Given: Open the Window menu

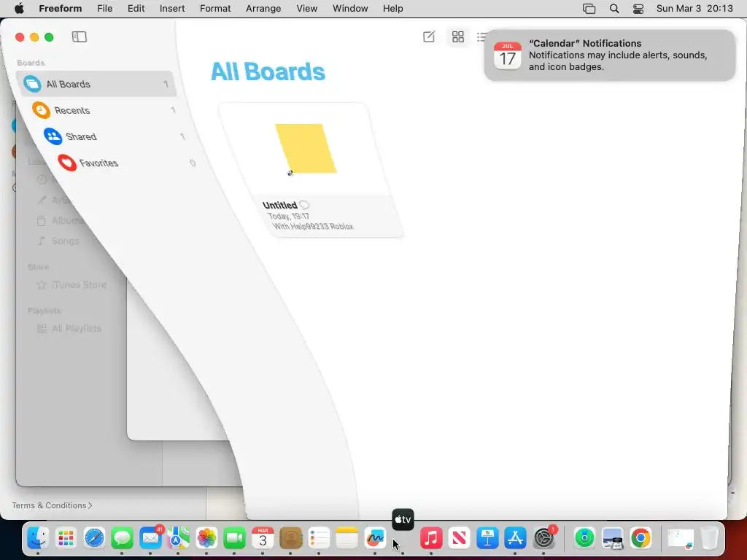Looking at the screenshot, I should click(350, 9).
